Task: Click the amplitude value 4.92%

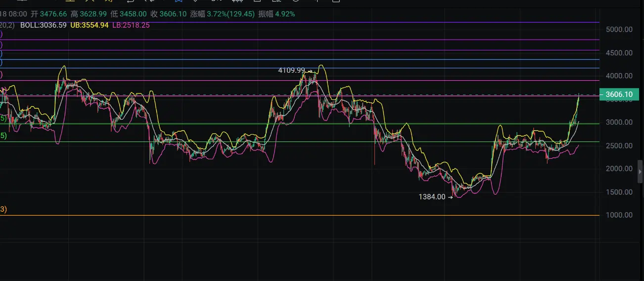Action: (284, 14)
